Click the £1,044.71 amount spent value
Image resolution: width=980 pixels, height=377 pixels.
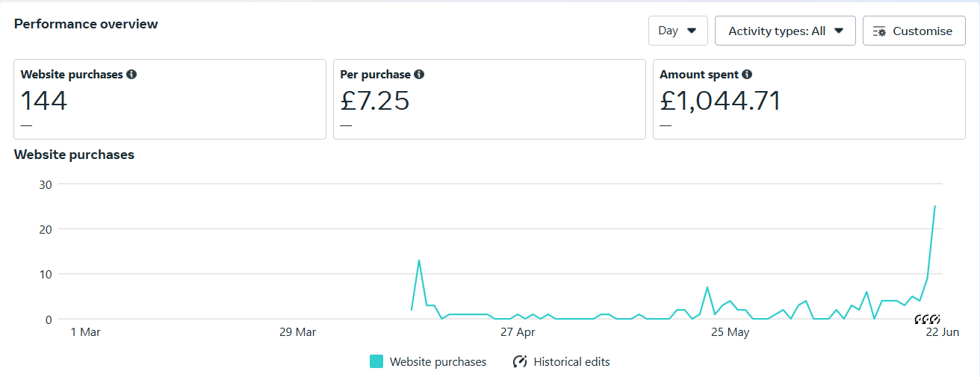(x=720, y=100)
